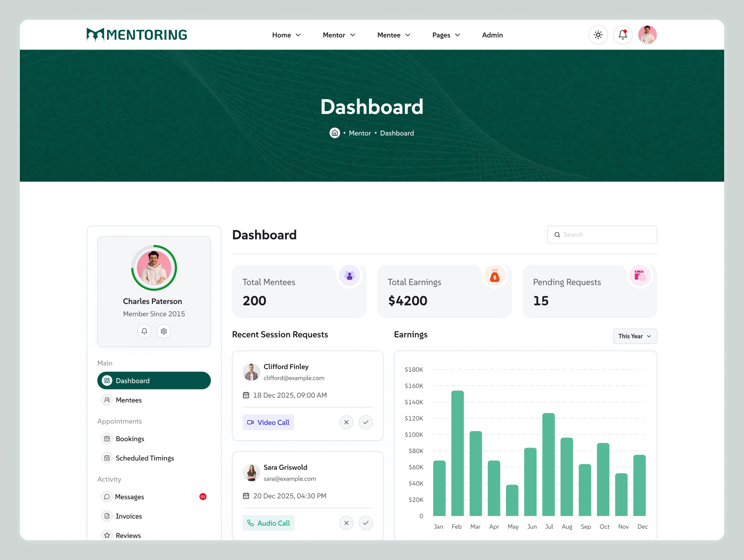Image resolution: width=744 pixels, height=560 pixels.
Task: Open the theme toggle sun icon in header
Action: pos(598,35)
